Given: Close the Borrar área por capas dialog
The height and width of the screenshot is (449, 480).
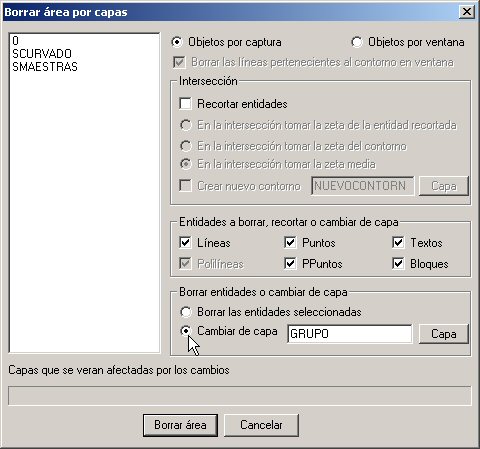Looking at the screenshot, I should 466,12.
